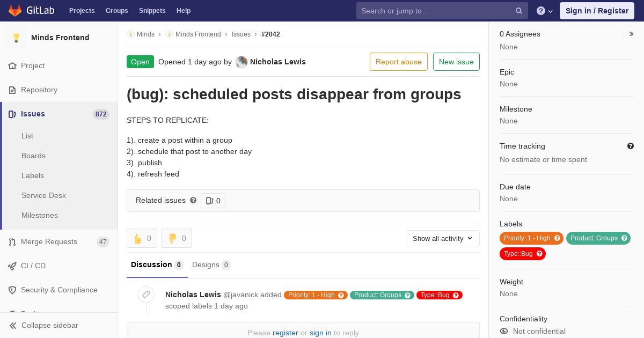Open the Help question mark menu
The width and height of the screenshot is (644, 338).
pos(545,11)
